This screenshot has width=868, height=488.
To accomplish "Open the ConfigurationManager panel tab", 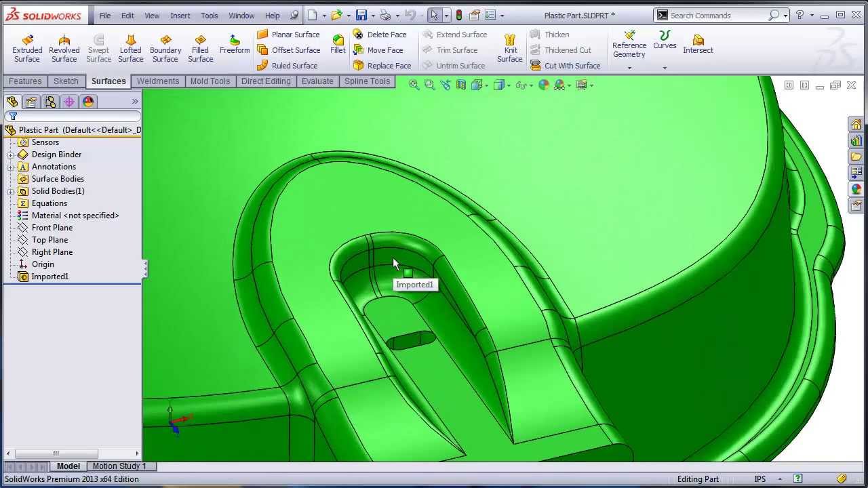I will tap(50, 102).
